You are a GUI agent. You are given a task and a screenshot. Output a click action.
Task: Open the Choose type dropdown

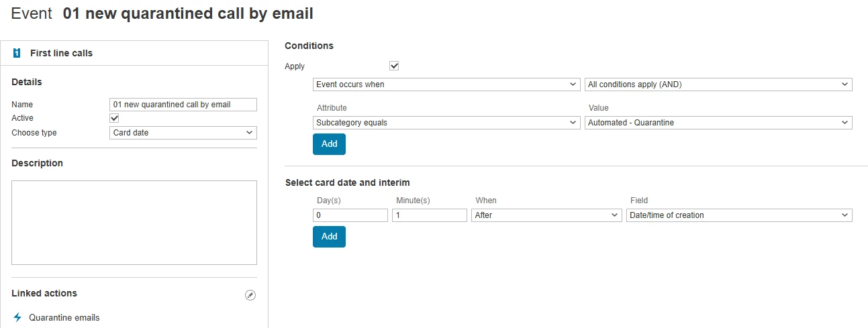click(x=183, y=133)
